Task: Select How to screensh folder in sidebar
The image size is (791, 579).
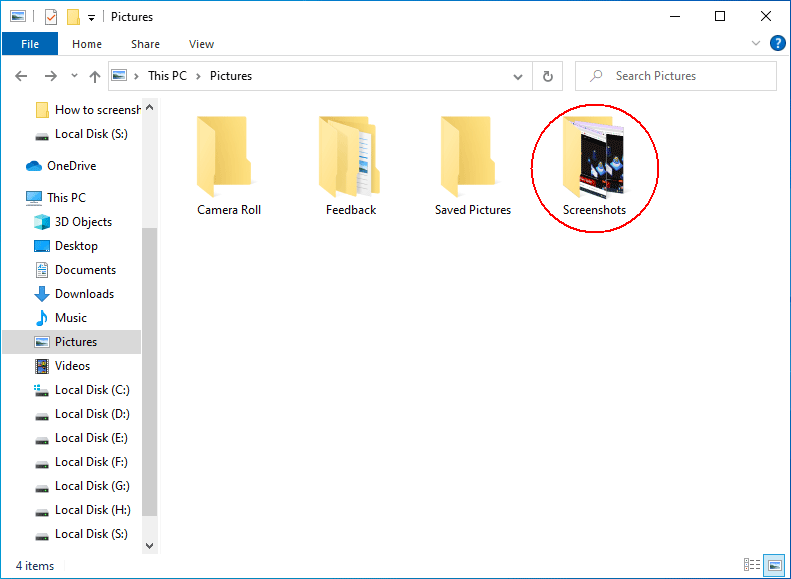Action: (x=88, y=109)
